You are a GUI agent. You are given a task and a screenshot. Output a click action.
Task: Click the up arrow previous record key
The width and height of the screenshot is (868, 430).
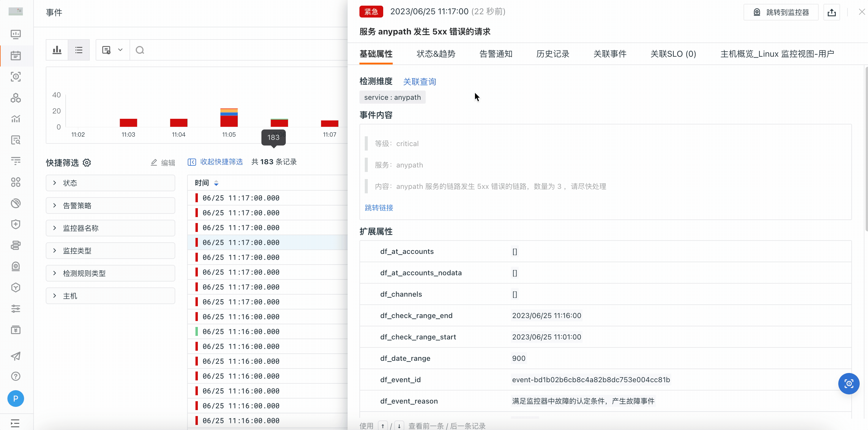pyautogui.click(x=382, y=426)
